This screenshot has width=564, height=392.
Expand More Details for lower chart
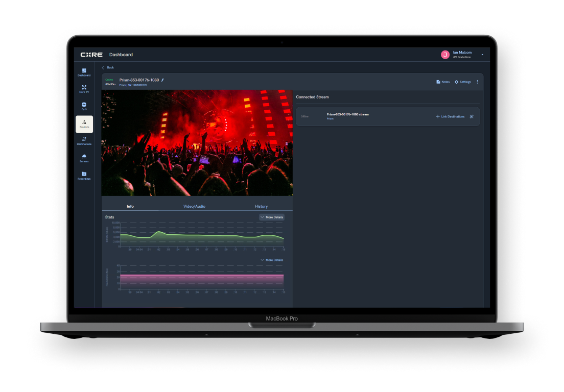272,260
